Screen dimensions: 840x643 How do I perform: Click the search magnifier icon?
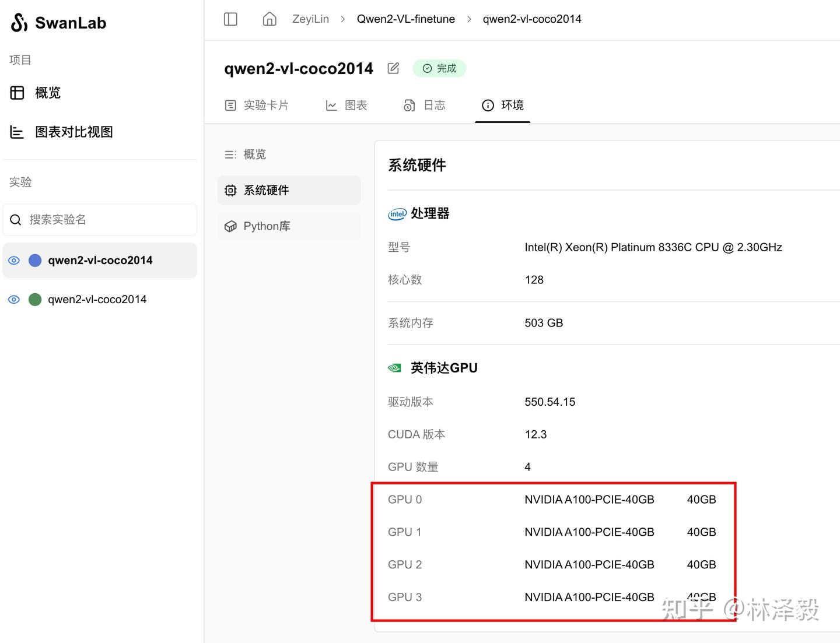(16, 220)
